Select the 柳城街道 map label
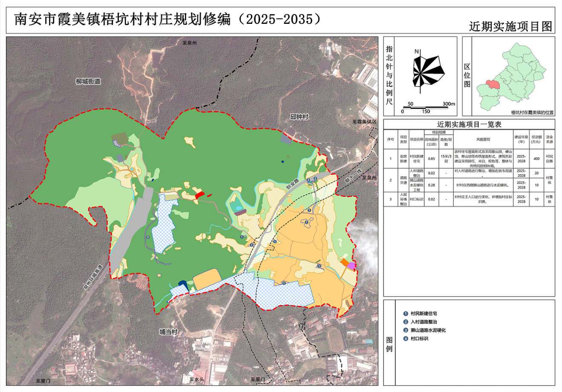 pyautogui.click(x=88, y=81)
